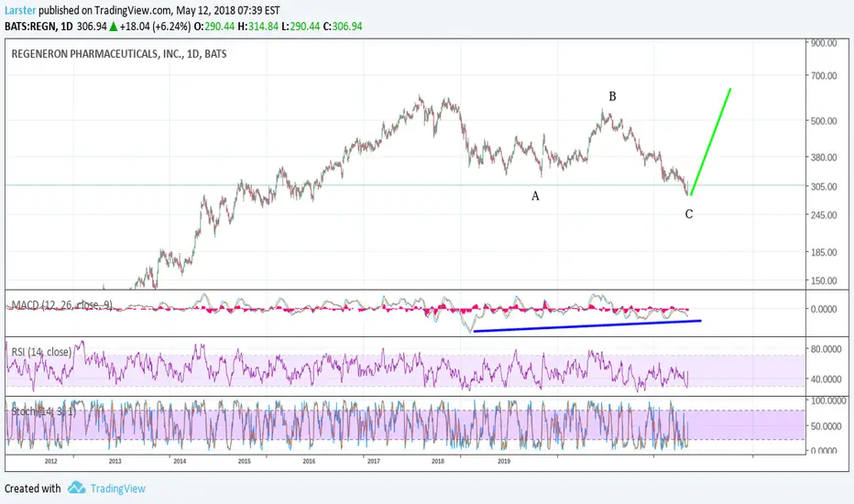
Task: Click the green projected trend line
Action: click(x=710, y=142)
